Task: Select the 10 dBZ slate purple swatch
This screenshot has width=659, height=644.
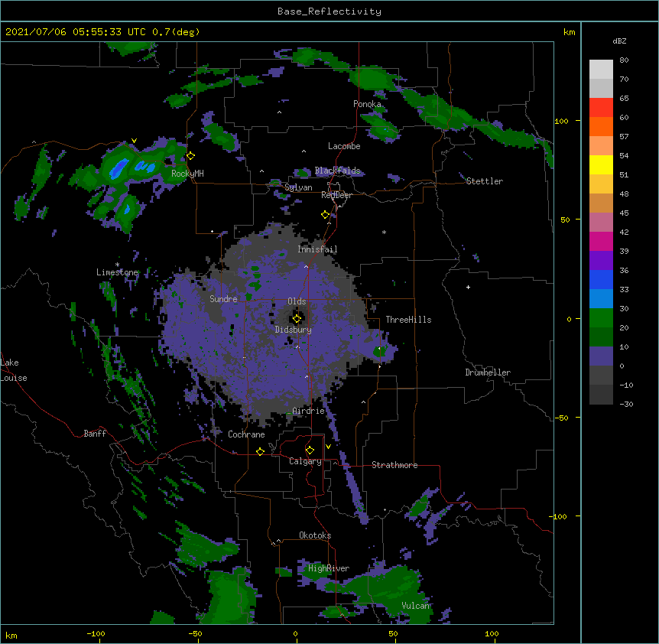Action: click(x=601, y=356)
